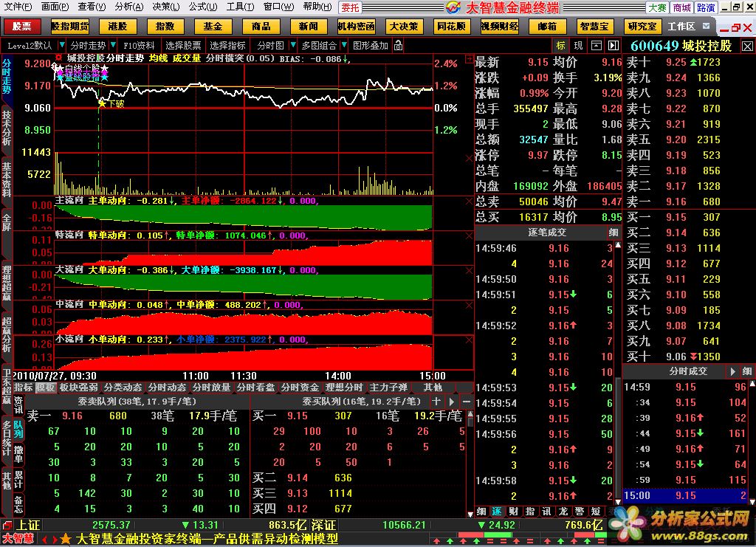Image resolution: width=756 pixels, height=547 pixels.
Task: Click the 基金 toolbar button
Action: (x=213, y=27)
